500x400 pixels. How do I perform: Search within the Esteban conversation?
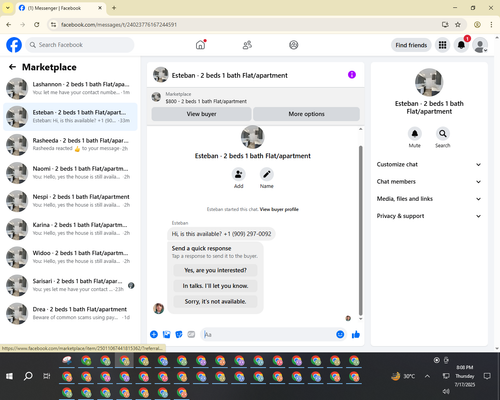coord(443,134)
